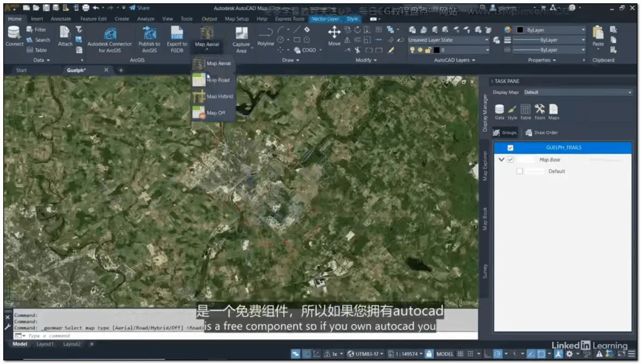Launch Autodesk Connector for ArcGIS
Image resolution: width=641 pixels, height=364 pixels.
pos(110,40)
